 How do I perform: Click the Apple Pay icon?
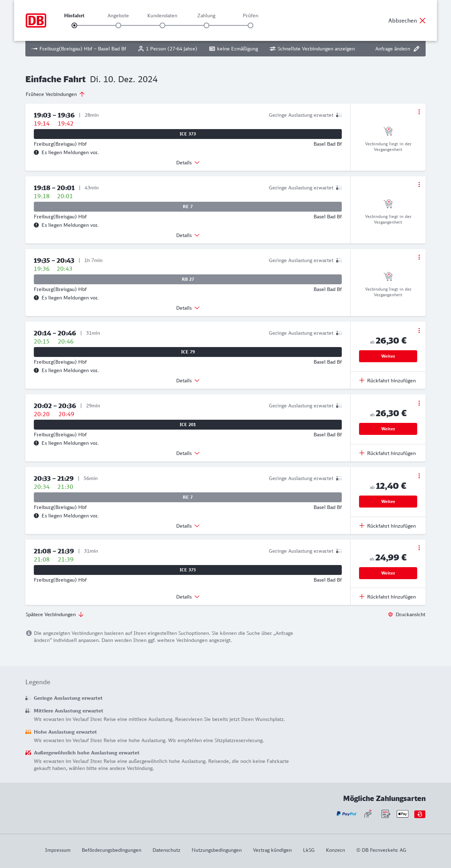pos(402,814)
